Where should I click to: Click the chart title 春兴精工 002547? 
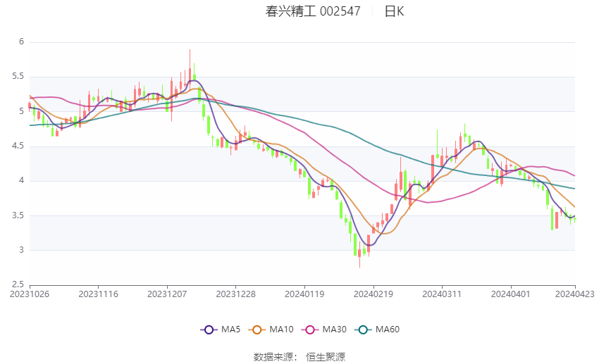(313, 11)
